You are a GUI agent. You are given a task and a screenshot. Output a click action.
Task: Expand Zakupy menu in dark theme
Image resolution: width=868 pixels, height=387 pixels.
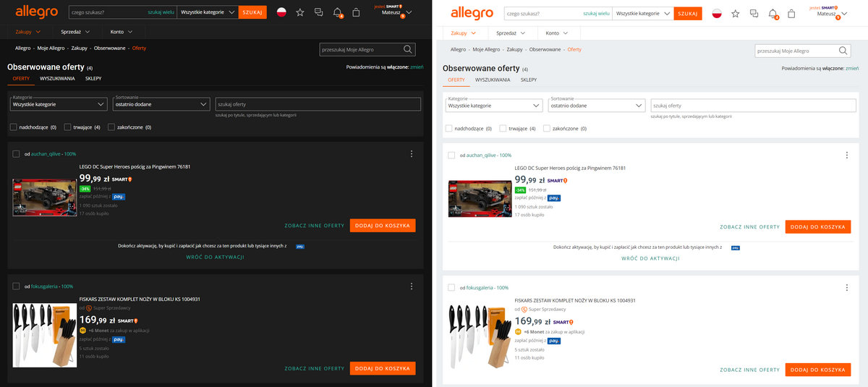pos(27,32)
